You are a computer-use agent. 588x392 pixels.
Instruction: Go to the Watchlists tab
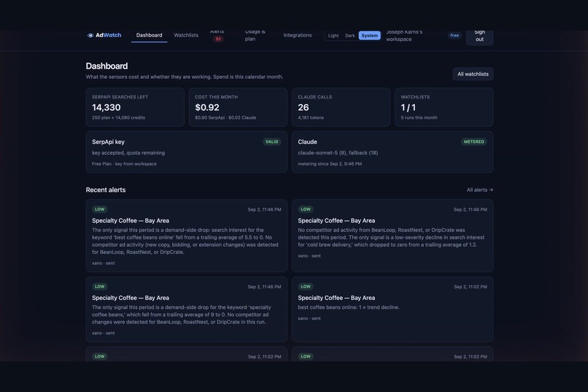tap(186, 35)
